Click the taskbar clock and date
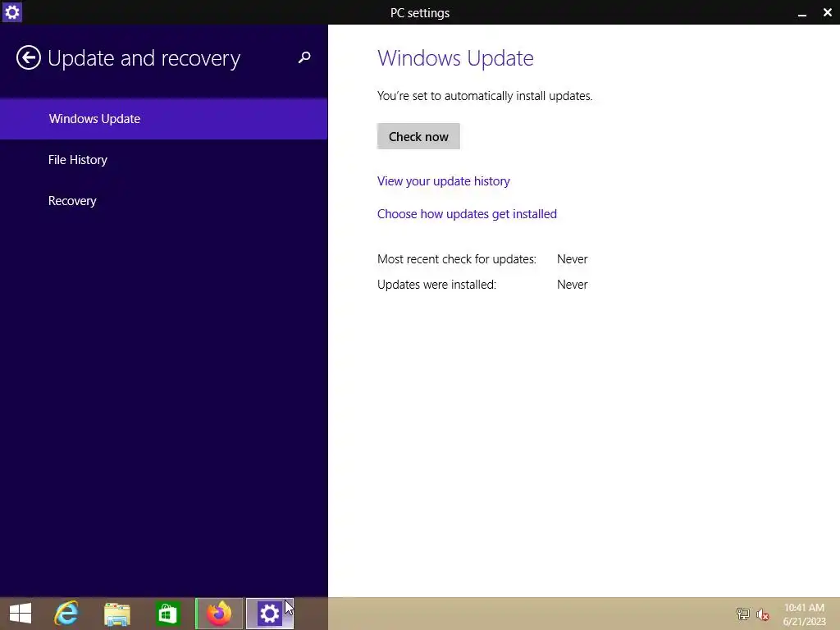This screenshot has width=840, height=630. (804, 614)
